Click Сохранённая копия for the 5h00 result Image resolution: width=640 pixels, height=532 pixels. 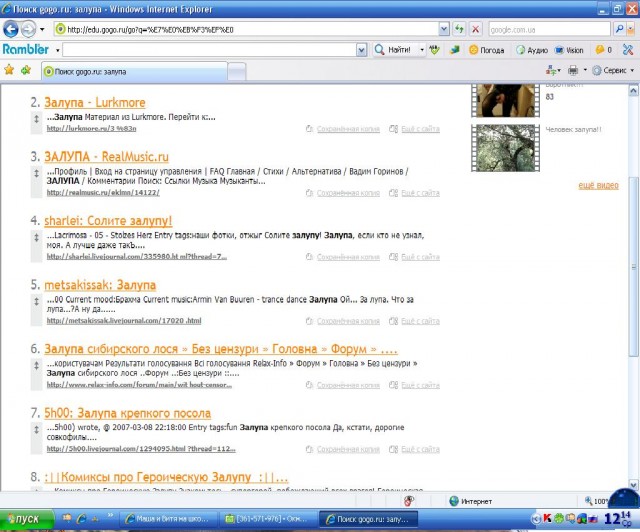[348, 450]
